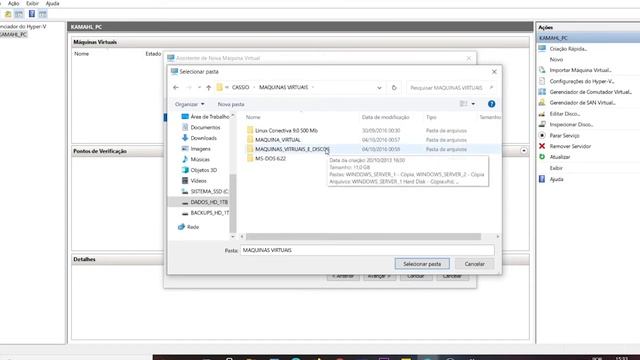Click CASSIO breadcrumb in address bar
This screenshot has height=360, width=640.
[x=240, y=87]
